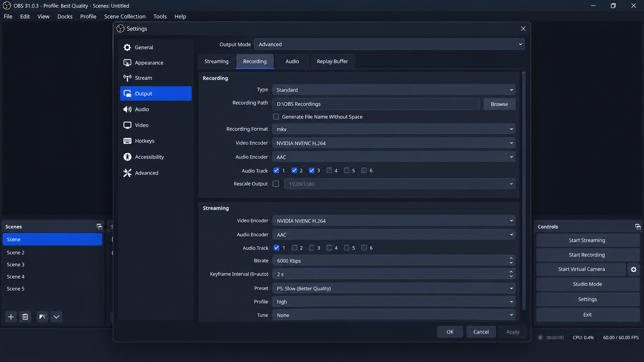Uncheck Recording Audio Track 2
Image resolution: width=644 pixels, height=362 pixels.
click(x=294, y=170)
